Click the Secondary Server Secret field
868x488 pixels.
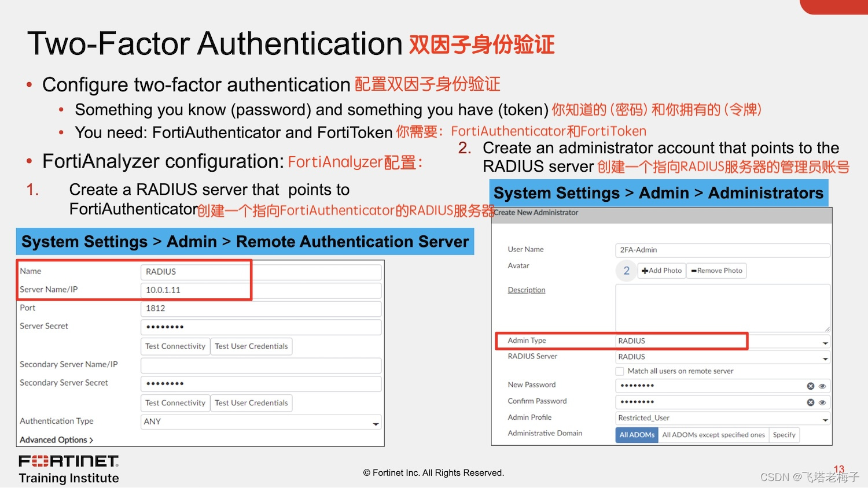click(x=261, y=384)
